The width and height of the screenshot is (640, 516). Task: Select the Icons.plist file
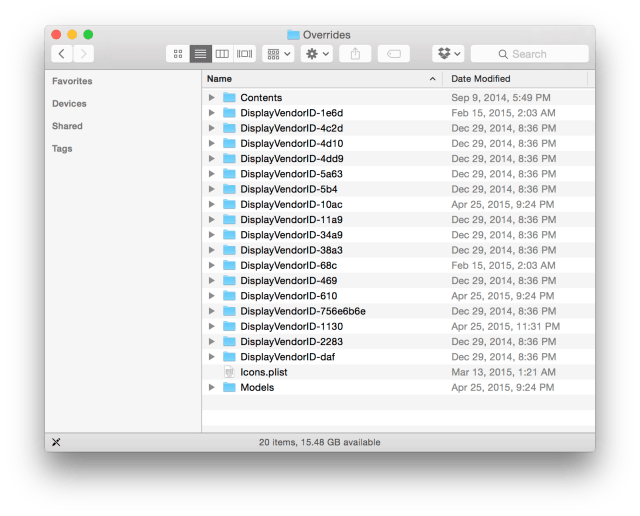263,372
